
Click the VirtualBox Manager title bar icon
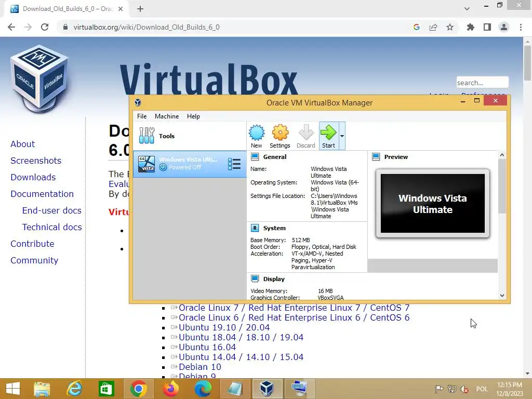pyautogui.click(x=138, y=102)
